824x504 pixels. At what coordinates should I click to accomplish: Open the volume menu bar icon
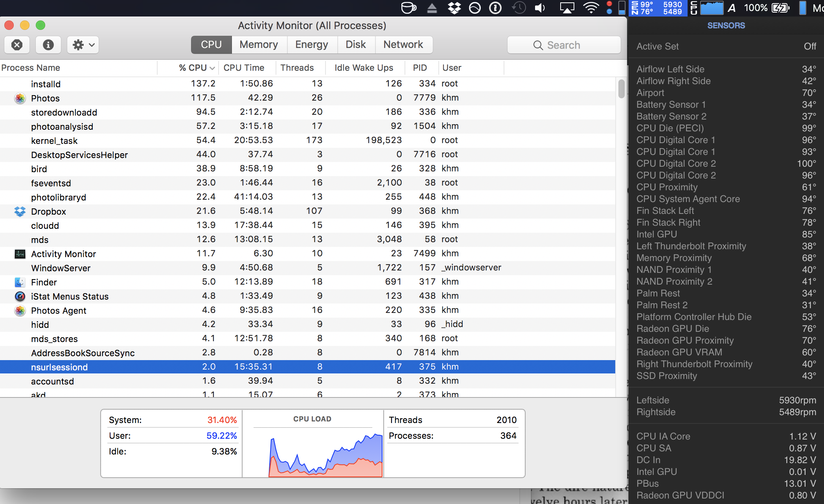click(541, 8)
